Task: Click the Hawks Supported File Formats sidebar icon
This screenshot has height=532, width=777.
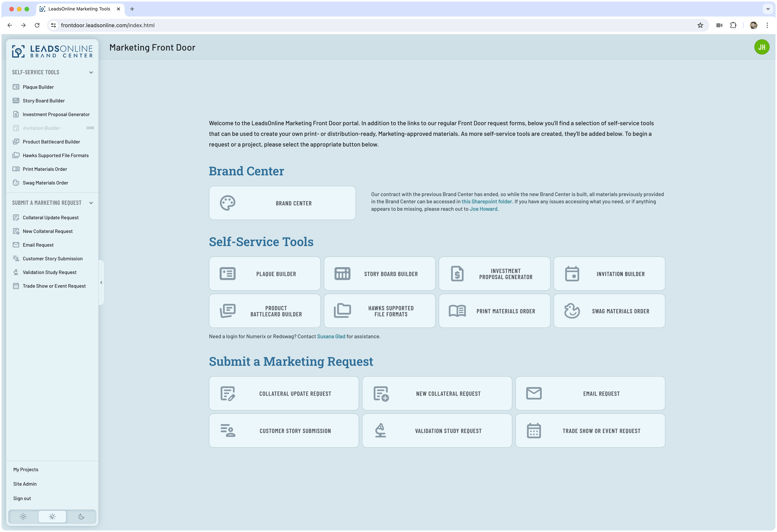Action: coord(16,155)
